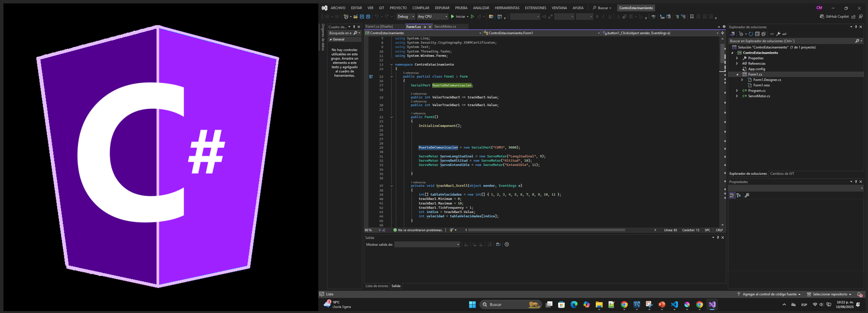This screenshot has width=868, height=313.
Task: Click the alphabetical sort icon in Propiedades
Action: tap(739, 195)
